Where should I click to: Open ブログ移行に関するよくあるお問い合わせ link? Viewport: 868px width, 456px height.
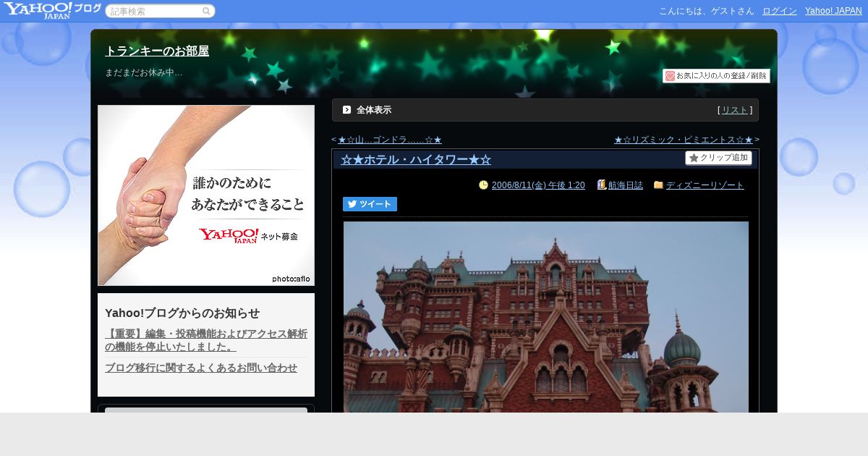click(x=201, y=368)
